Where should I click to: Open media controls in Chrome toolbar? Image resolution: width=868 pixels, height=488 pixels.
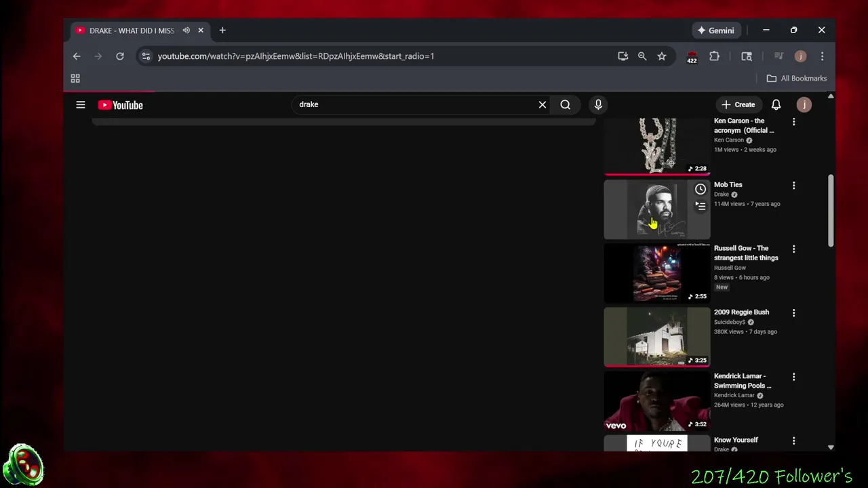pos(779,56)
